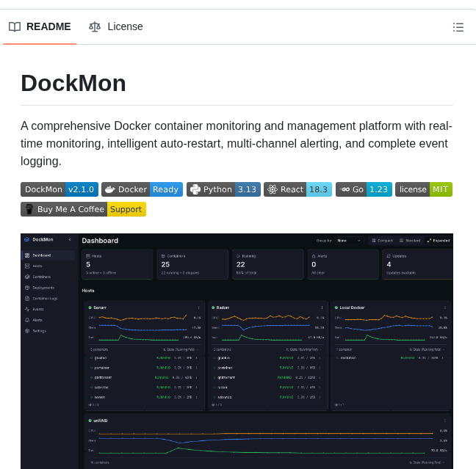Viewport: 476px width, 469px height.
Task: Open the Sonarr card sort State dropdown
Action: tap(181, 349)
